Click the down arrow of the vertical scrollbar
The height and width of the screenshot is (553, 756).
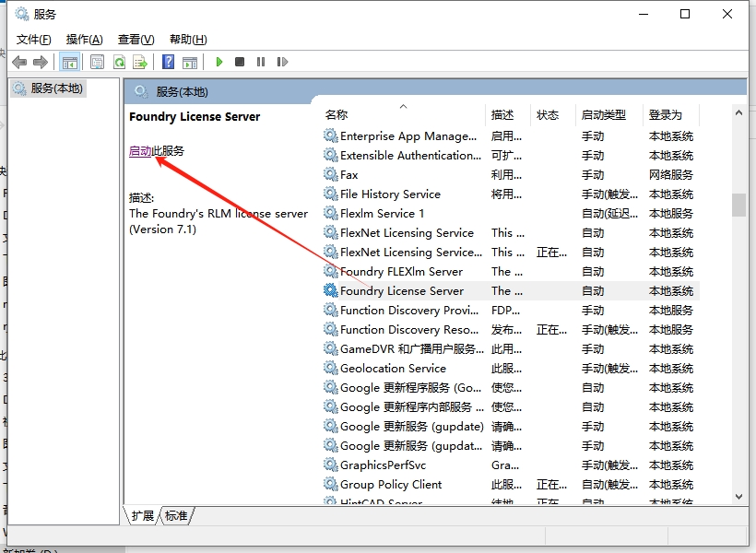[738, 497]
